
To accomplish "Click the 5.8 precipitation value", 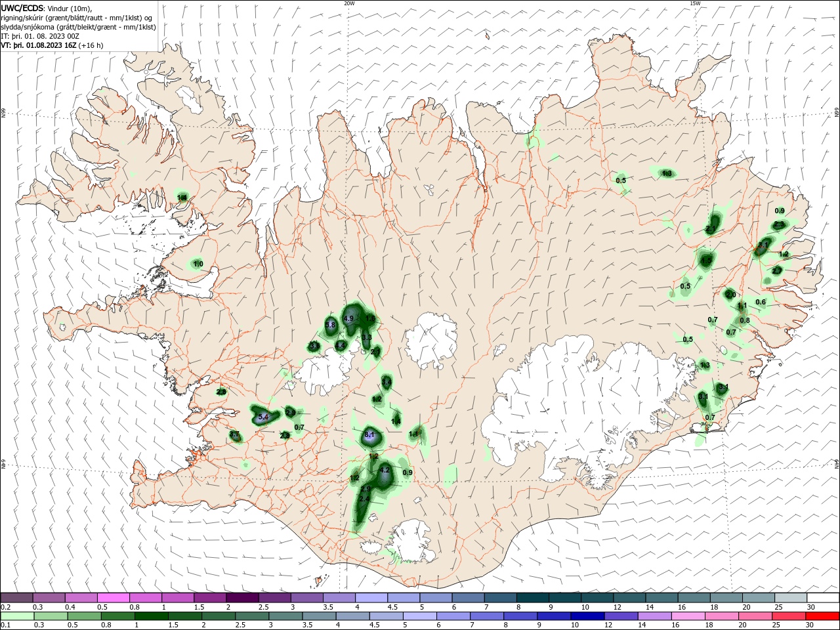I will [x=331, y=325].
